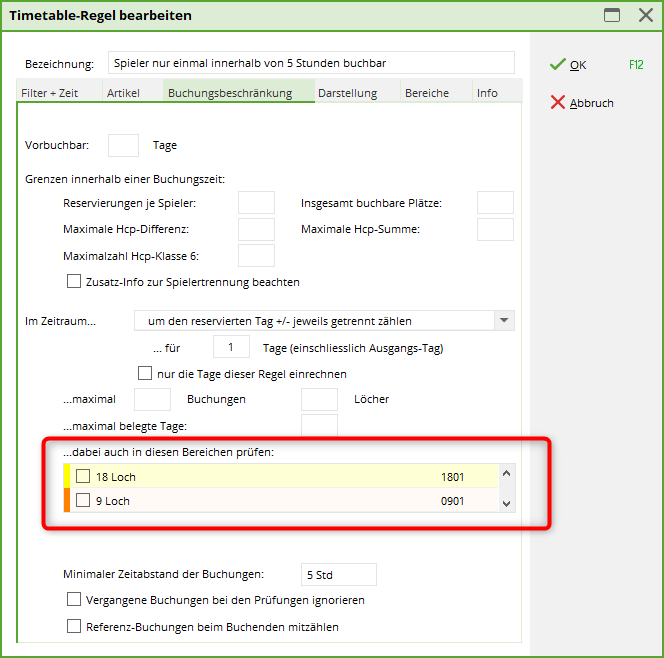Toggle Vergangene Buchungen bei den Prüfungen ignorieren
The width and height of the screenshot is (664, 658).
click(x=74, y=600)
